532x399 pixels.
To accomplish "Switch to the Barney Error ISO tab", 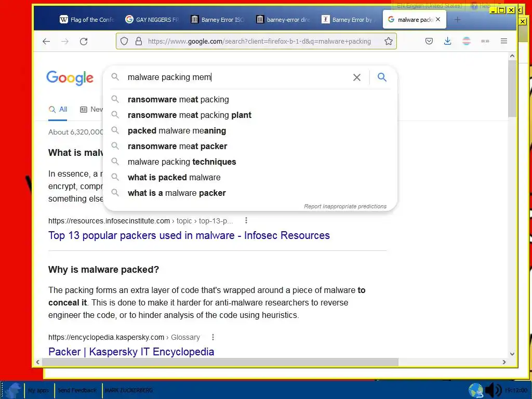I will (218, 20).
